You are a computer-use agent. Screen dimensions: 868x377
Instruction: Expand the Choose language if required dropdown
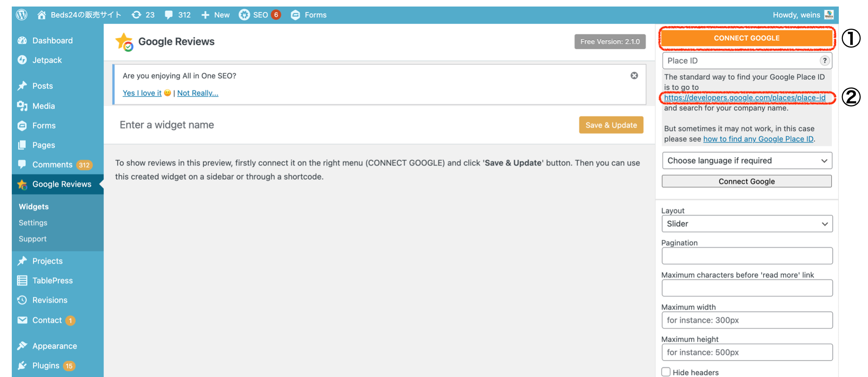pos(747,161)
